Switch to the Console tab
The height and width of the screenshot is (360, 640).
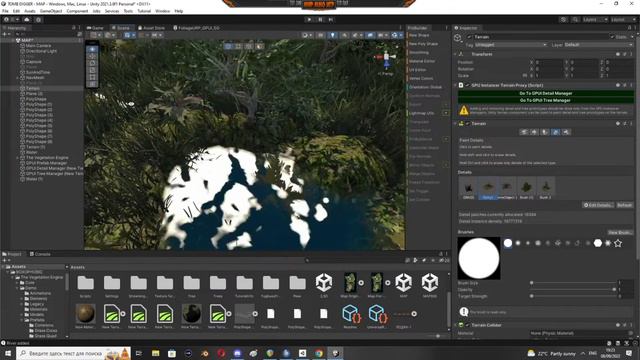(40, 254)
